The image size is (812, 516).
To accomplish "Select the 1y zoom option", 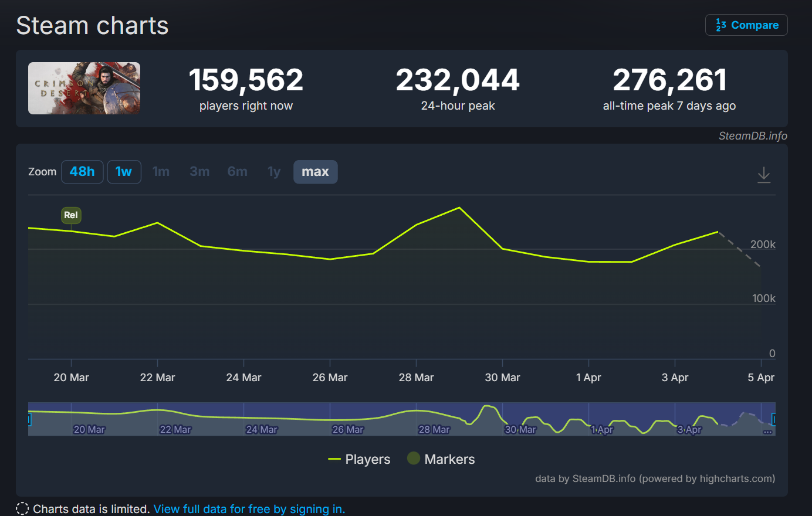I will [x=274, y=172].
